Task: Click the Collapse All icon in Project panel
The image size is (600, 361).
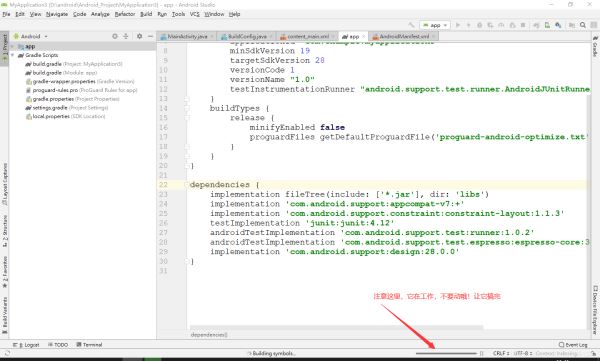Action: tap(126, 36)
